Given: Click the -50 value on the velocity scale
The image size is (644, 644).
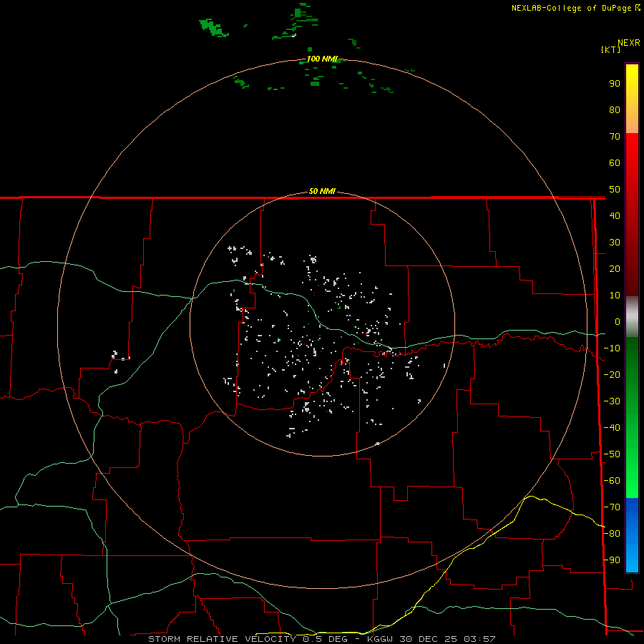Looking at the screenshot, I should point(612,454).
